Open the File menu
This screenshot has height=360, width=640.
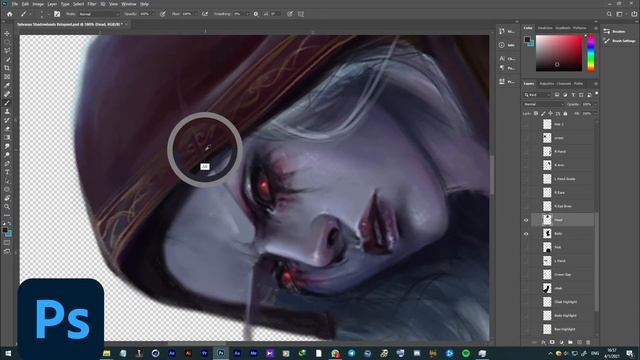15,4
